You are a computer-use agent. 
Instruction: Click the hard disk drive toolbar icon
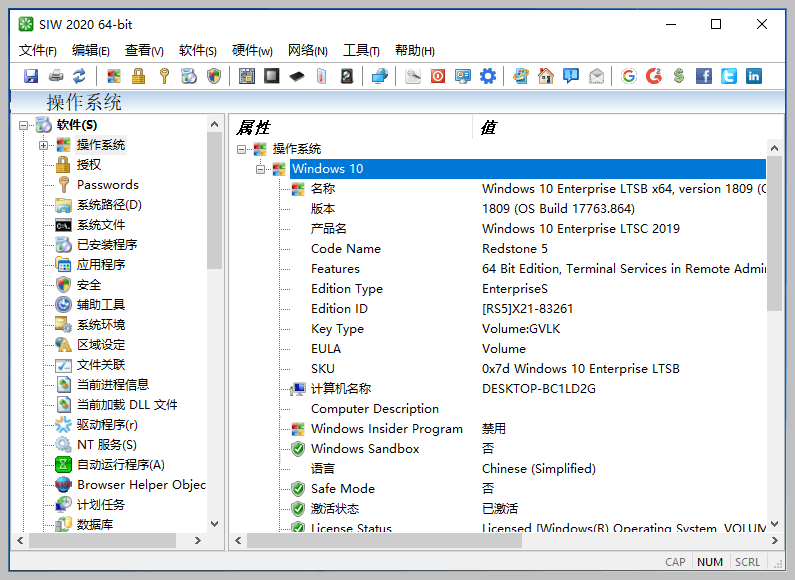point(347,76)
